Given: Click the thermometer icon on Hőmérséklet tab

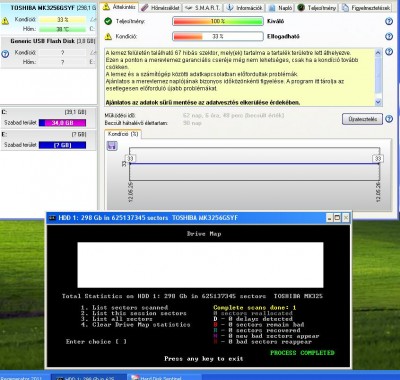Looking at the screenshot, I should coord(144,8).
